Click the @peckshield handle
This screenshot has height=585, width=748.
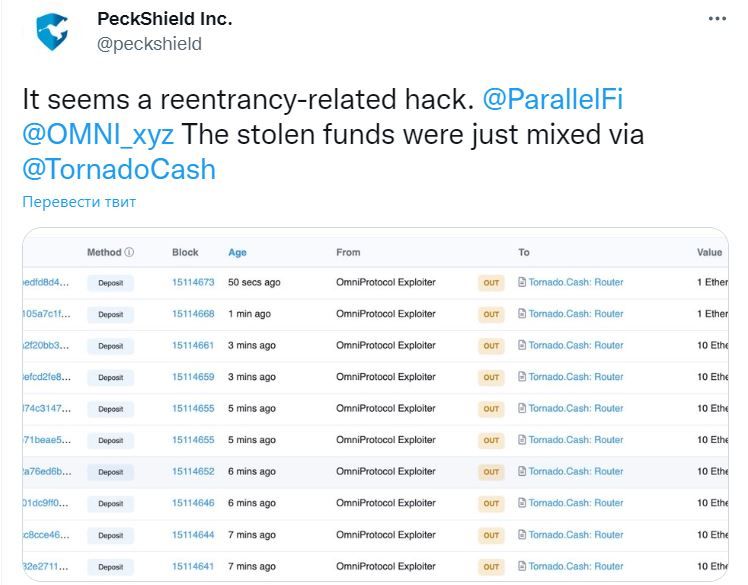coord(149,44)
